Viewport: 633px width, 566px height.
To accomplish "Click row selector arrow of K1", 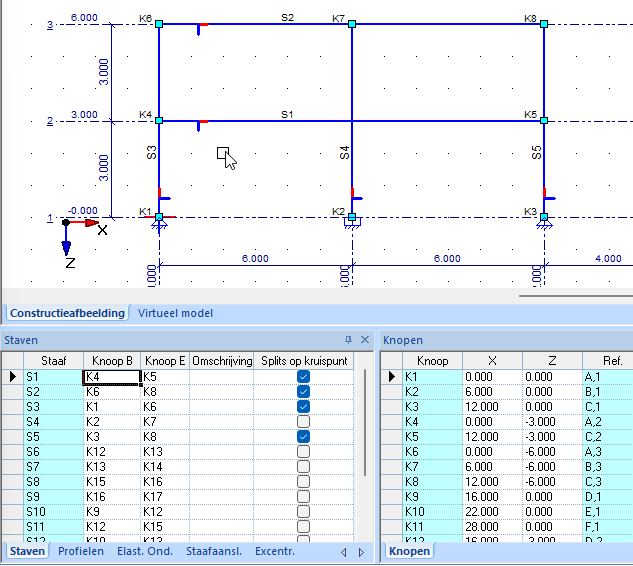I will coord(392,377).
